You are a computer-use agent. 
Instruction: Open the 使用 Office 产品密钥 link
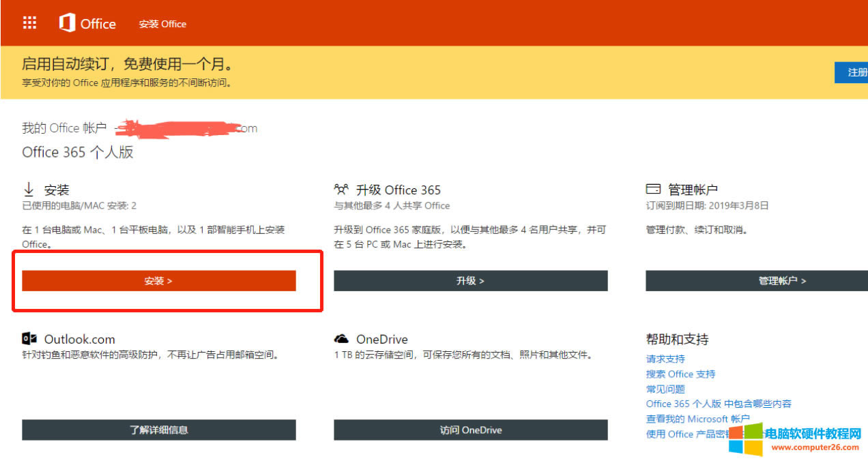(687, 434)
